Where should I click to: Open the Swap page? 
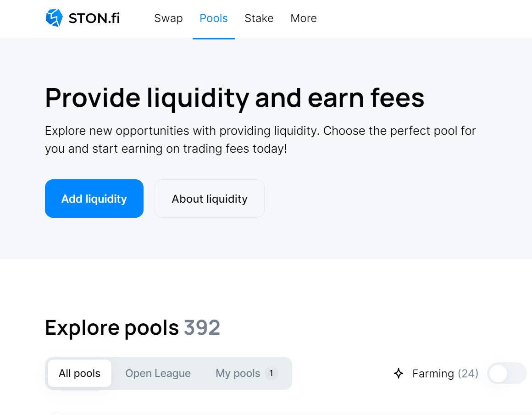(x=168, y=18)
